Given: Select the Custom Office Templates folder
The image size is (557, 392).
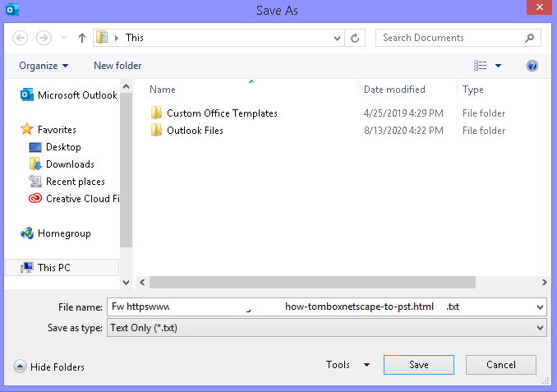Looking at the screenshot, I should coord(222,113).
